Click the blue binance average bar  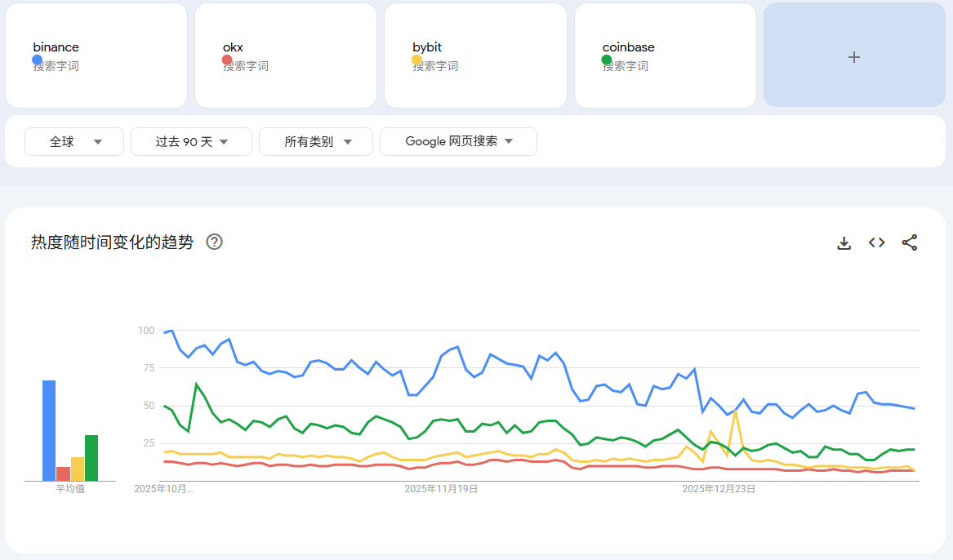tap(49, 430)
